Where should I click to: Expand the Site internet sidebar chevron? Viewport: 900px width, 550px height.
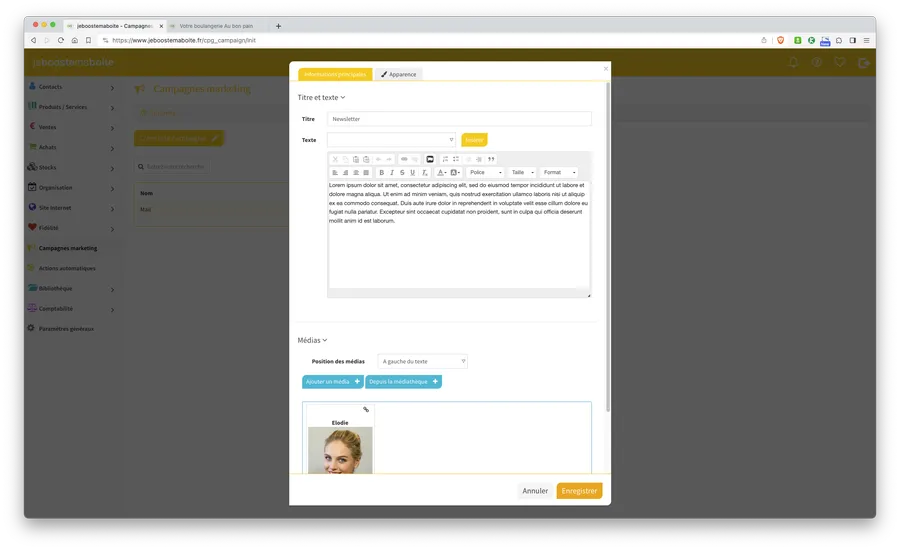pyautogui.click(x=112, y=208)
